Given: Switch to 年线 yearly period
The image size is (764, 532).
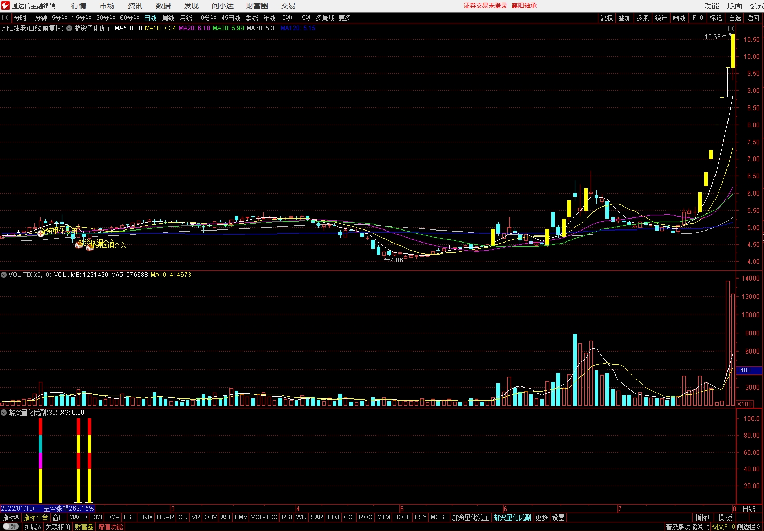Looking at the screenshot, I should coord(270,18).
